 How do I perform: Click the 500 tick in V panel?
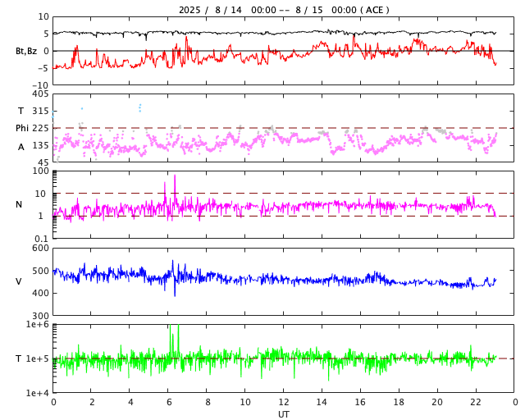pos(40,271)
